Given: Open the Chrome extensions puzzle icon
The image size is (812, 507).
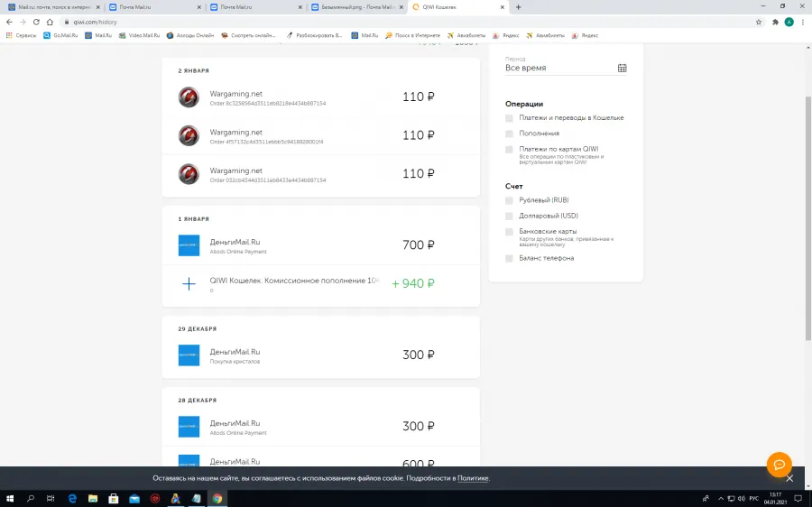Looking at the screenshot, I should (775, 22).
